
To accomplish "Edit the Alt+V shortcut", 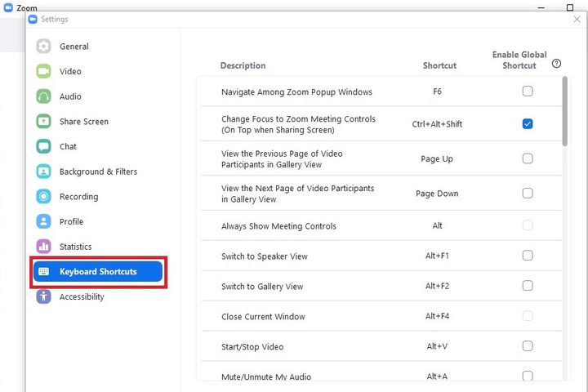I will coord(437,346).
